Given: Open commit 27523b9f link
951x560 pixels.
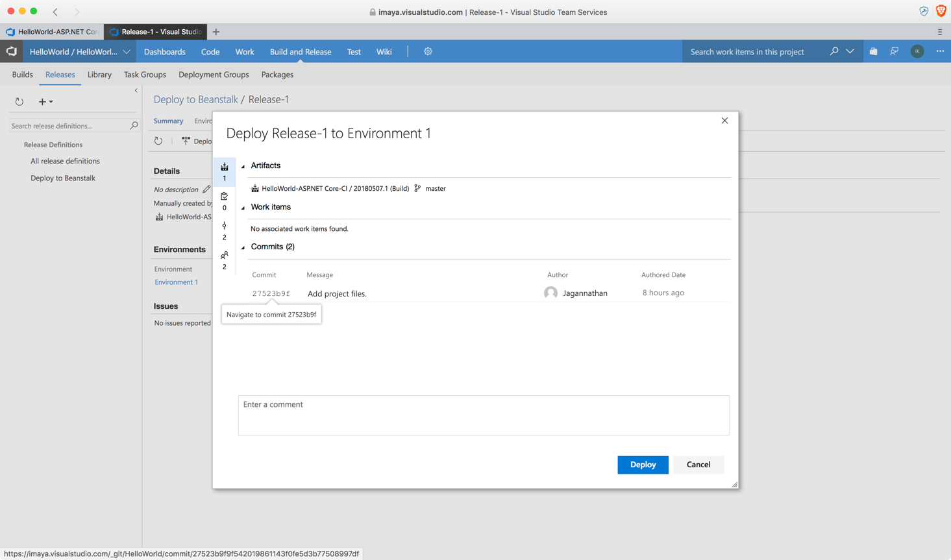Looking at the screenshot, I should coord(271,293).
